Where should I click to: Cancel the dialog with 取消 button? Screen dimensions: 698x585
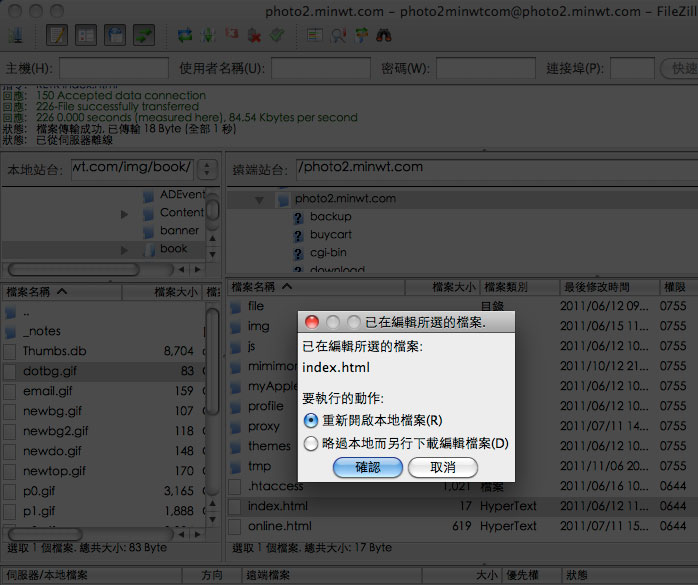click(443, 467)
